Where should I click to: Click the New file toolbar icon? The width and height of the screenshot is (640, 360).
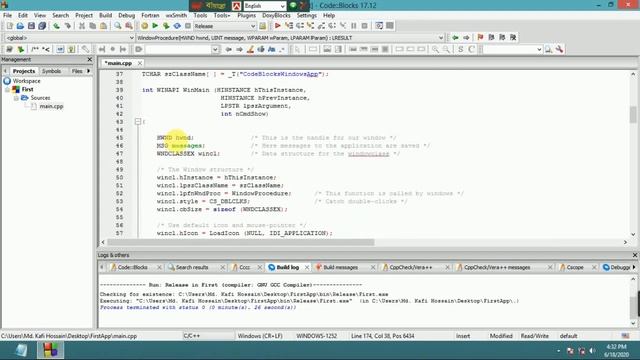pyautogui.click(x=9, y=26)
